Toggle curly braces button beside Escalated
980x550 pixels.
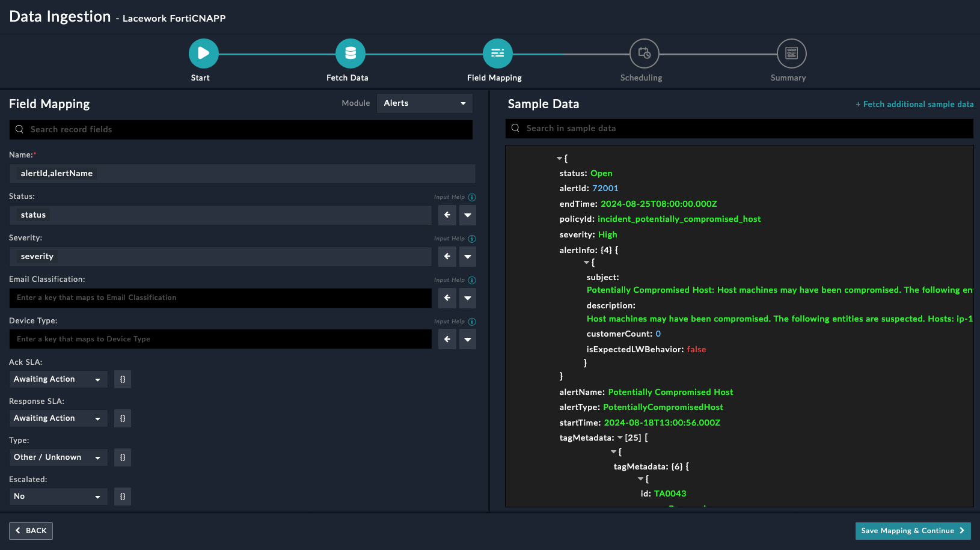[123, 497]
